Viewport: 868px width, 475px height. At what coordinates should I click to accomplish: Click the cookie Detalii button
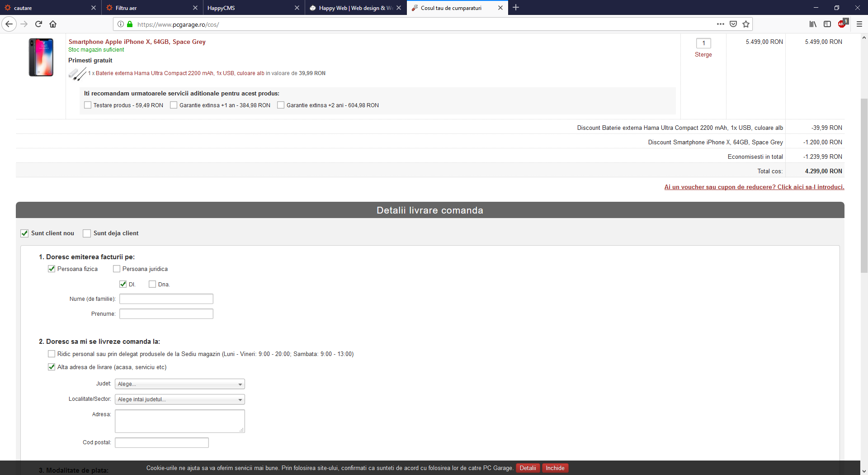pyautogui.click(x=528, y=468)
